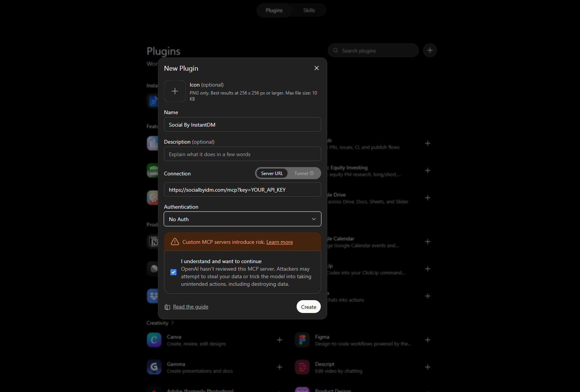Switch to the Skills tab
The height and width of the screenshot is (392, 580).
(309, 10)
